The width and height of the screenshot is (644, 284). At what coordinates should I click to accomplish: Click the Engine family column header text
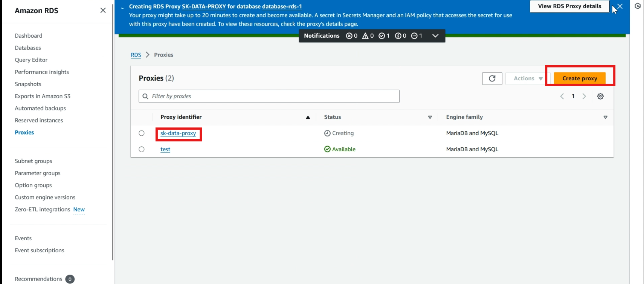point(464,117)
